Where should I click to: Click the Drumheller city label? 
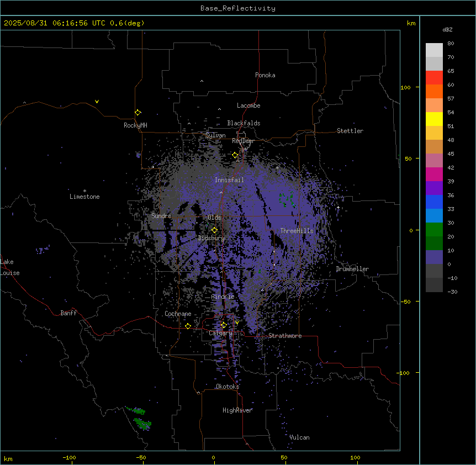point(352,269)
